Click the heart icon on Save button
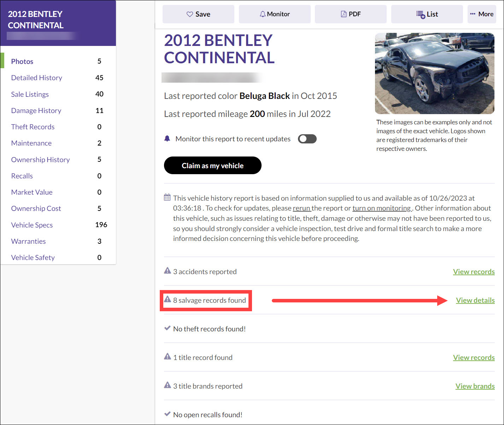 (189, 14)
